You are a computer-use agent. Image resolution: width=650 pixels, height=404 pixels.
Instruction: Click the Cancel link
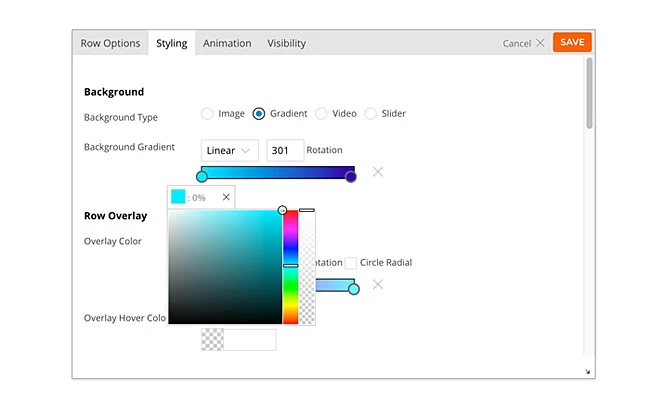coord(517,44)
